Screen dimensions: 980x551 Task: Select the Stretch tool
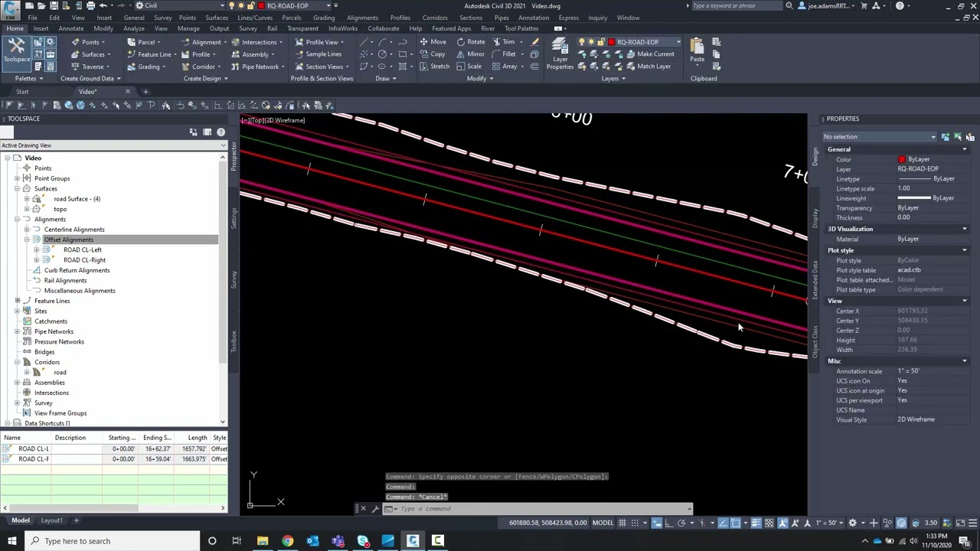(434, 67)
